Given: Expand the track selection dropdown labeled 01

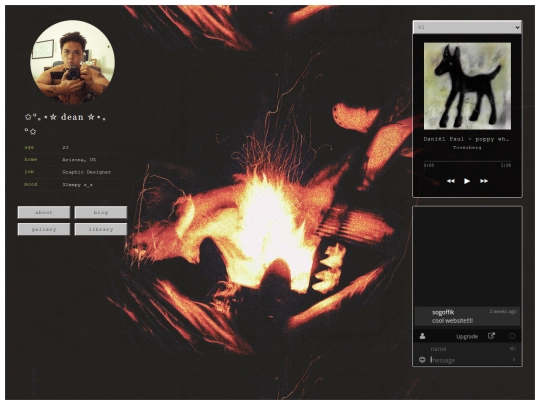Looking at the screenshot, I should pos(467,27).
